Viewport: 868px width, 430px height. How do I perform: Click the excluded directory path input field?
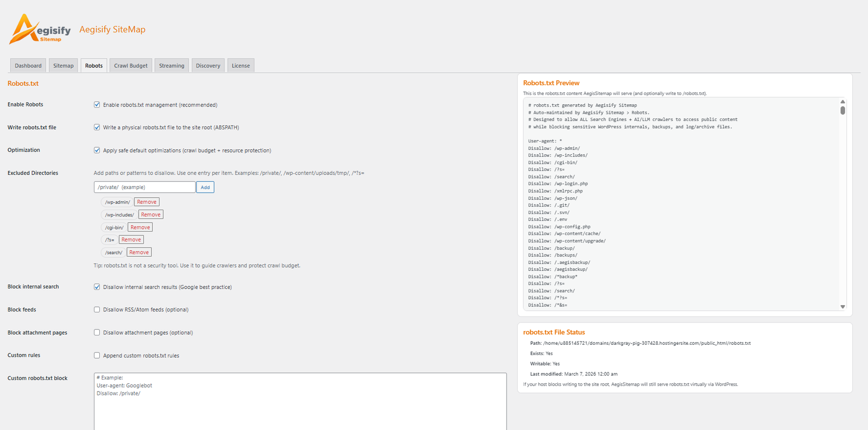(144, 187)
